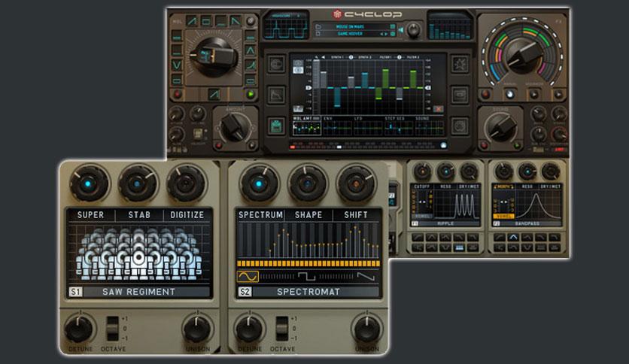
Task: Click the speaker audition icon next to presets
Action: [400, 30]
